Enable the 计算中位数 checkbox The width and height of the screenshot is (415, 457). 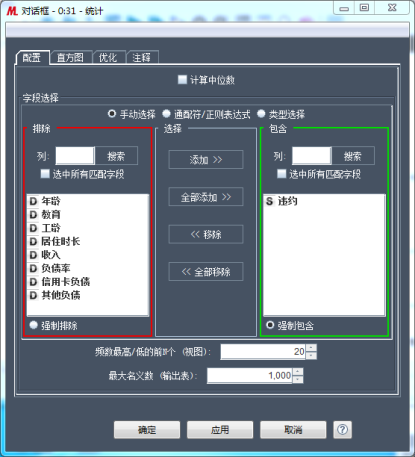182,79
